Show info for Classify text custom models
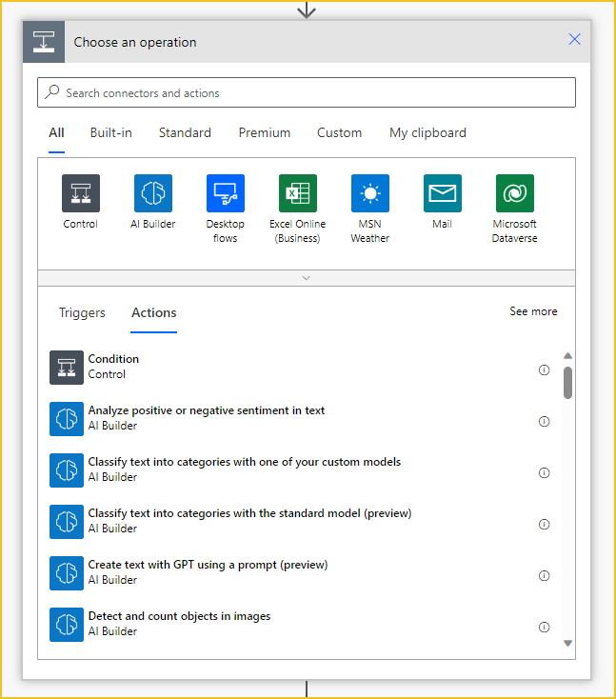 coord(545,472)
